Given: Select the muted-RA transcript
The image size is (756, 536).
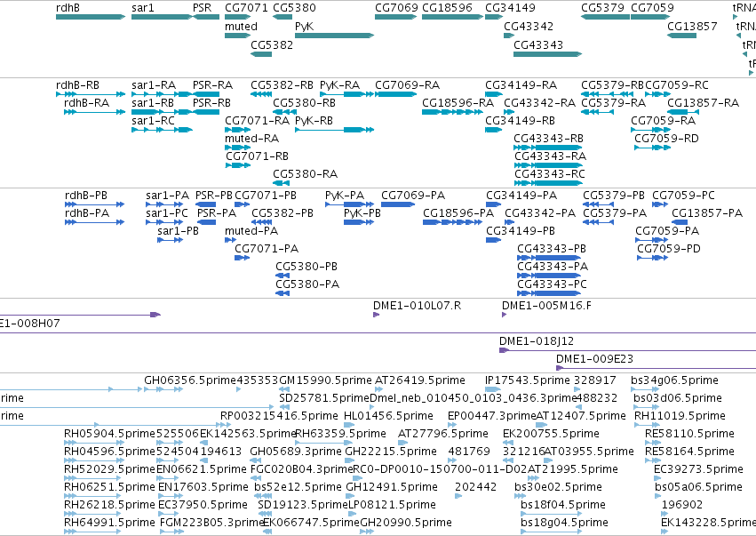Looking at the screenshot, I should 238,148.
